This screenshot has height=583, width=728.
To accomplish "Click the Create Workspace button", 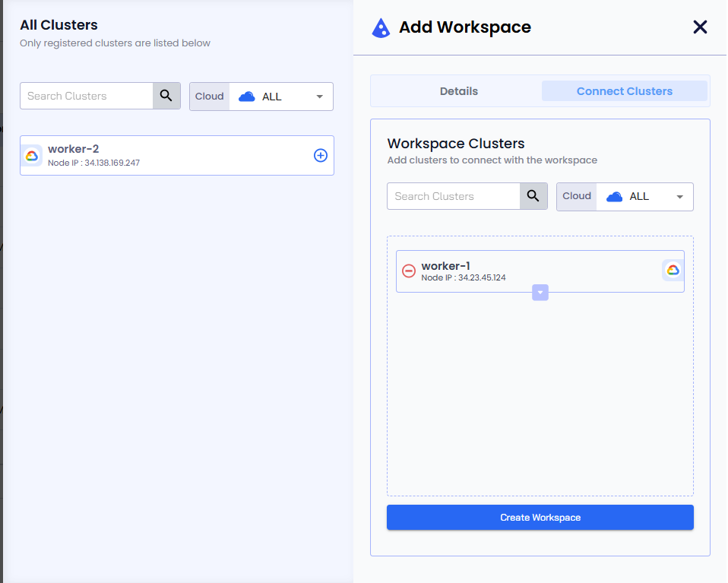I will pos(540,518).
